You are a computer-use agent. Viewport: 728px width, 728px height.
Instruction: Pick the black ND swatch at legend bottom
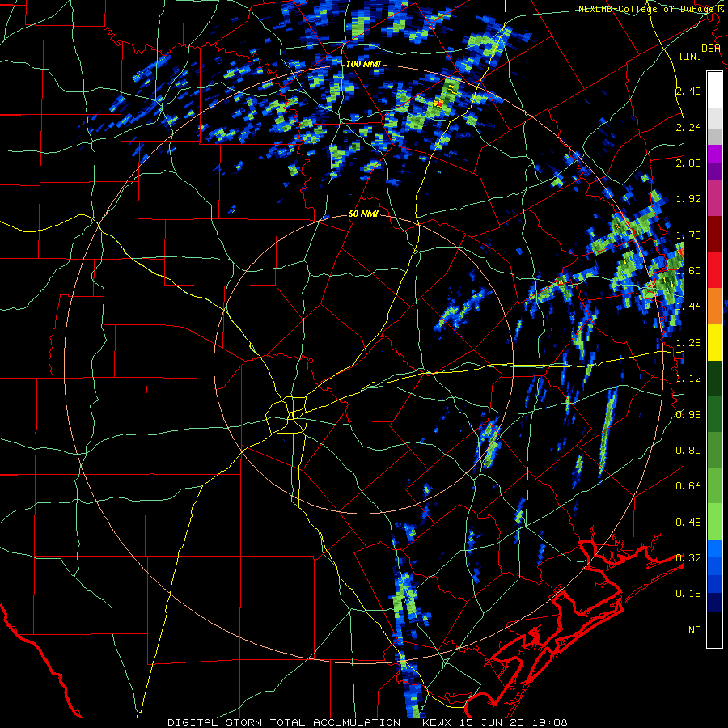[714, 629]
